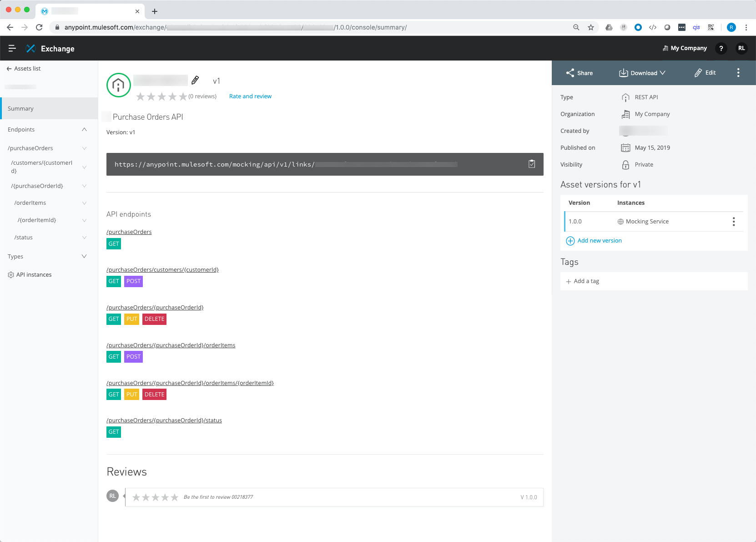Image resolution: width=756 pixels, height=542 pixels.
Task: Open the hamburger navigation menu
Action: (x=12, y=48)
